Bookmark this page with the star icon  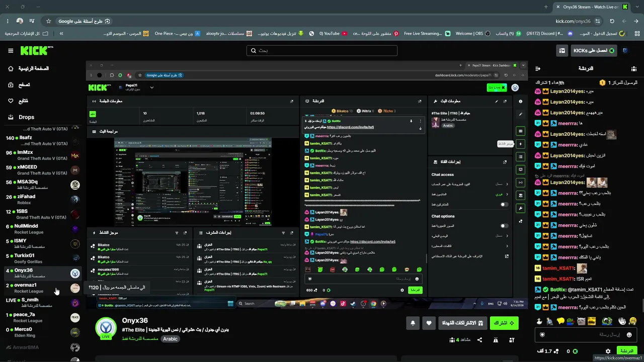coord(48,21)
